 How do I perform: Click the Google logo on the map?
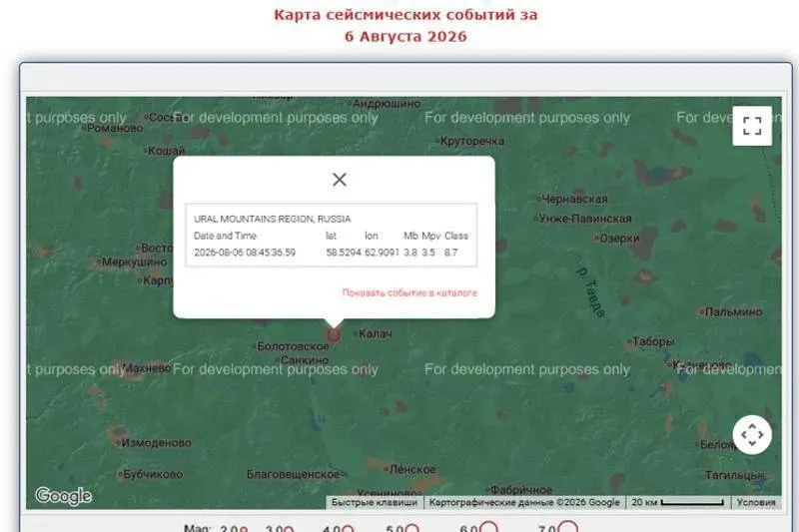(63, 495)
